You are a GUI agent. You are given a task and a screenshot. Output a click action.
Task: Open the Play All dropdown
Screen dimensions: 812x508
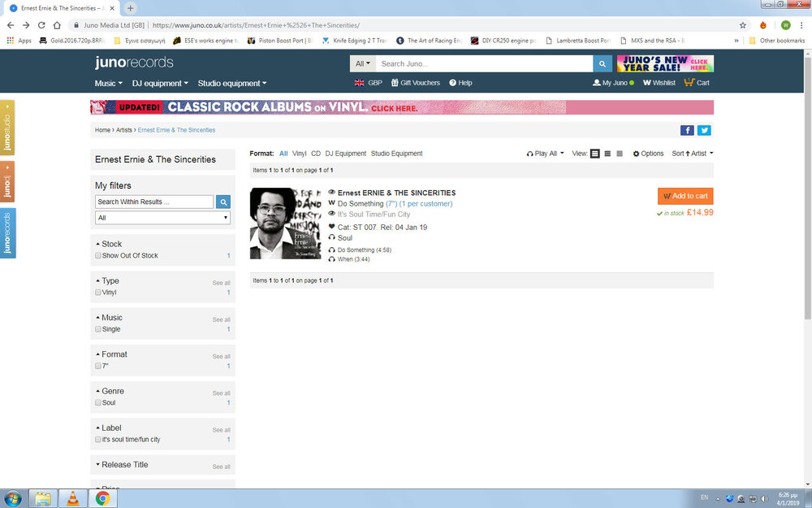coord(546,154)
